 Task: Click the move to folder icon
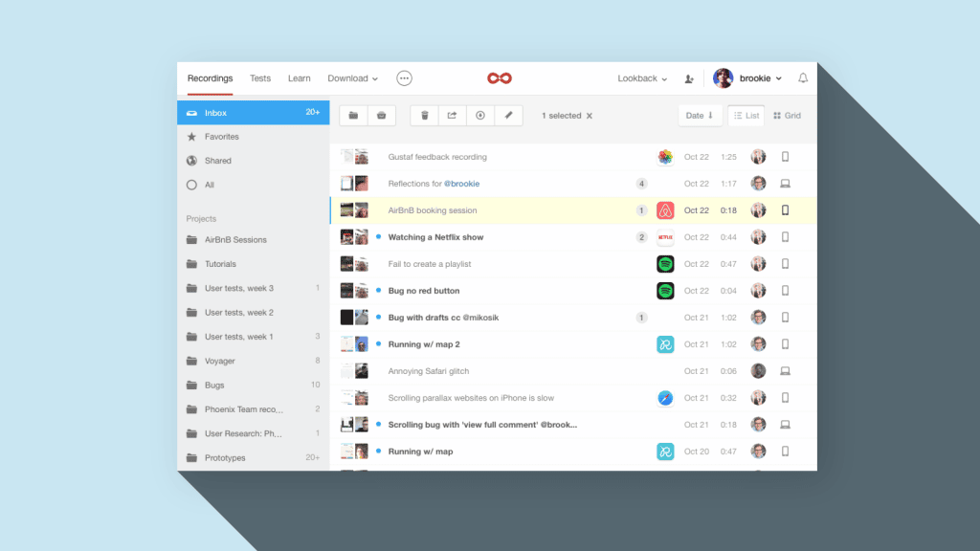point(354,116)
